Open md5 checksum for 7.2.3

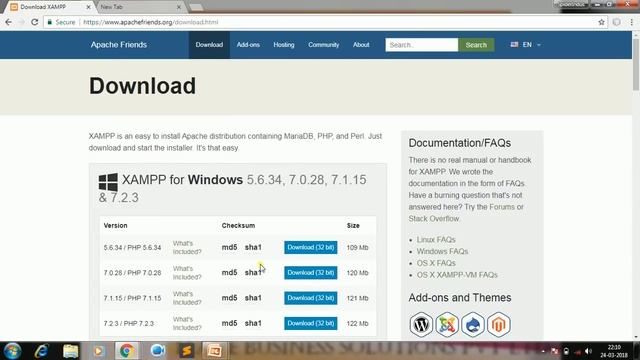point(229,323)
